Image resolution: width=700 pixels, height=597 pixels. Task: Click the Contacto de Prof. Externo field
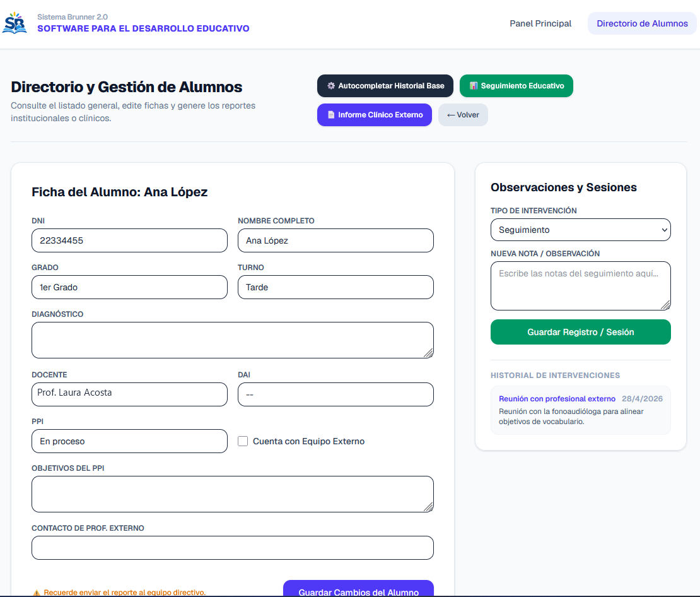click(x=233, y=548)
